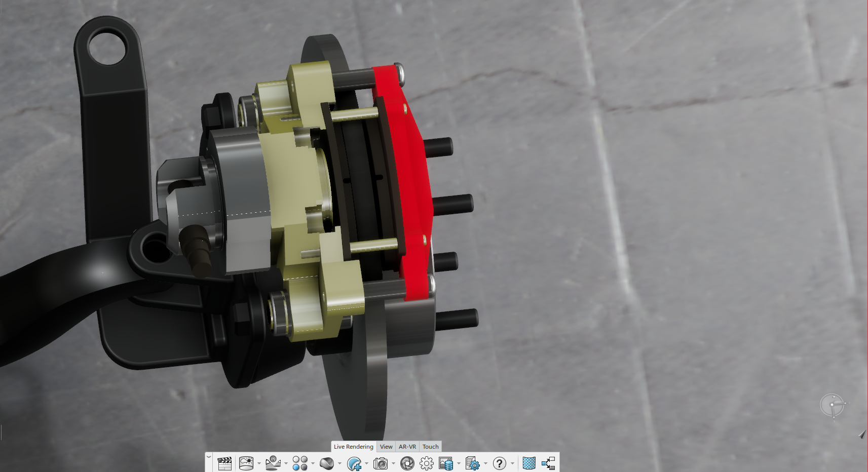The height and width of the screenshot is (472, 868).
Task: Expand the camera dropdown arrow
Action: [x=393, y=463]
